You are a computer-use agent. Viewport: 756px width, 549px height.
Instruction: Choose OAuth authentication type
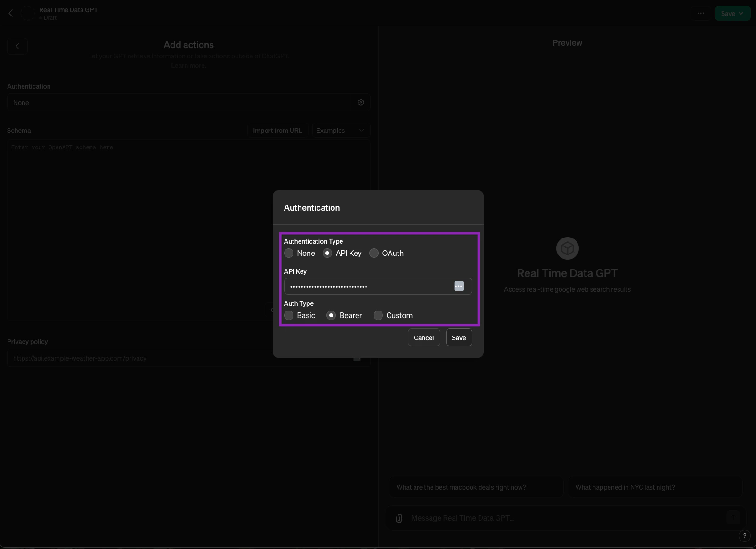click(x=374, y=253)
